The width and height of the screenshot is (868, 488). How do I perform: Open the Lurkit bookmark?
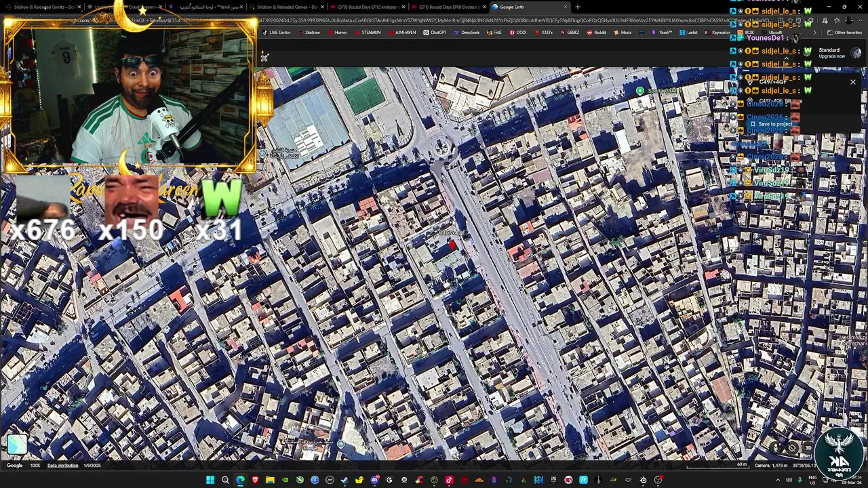click(x=689, y=33)
